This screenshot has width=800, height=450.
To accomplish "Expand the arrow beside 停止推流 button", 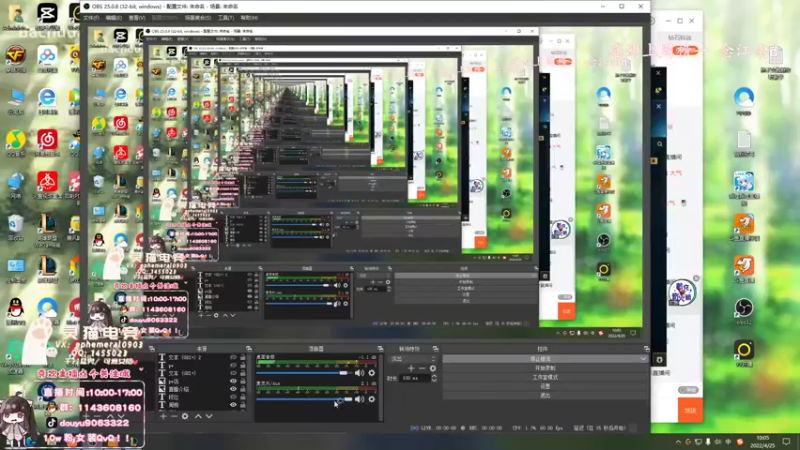I will point(642,359).
